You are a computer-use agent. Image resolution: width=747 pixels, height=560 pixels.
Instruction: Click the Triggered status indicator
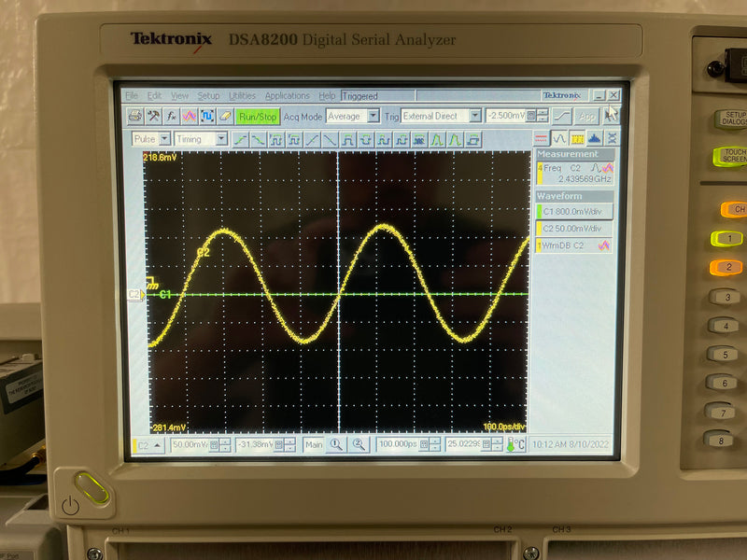pos(377,96)
